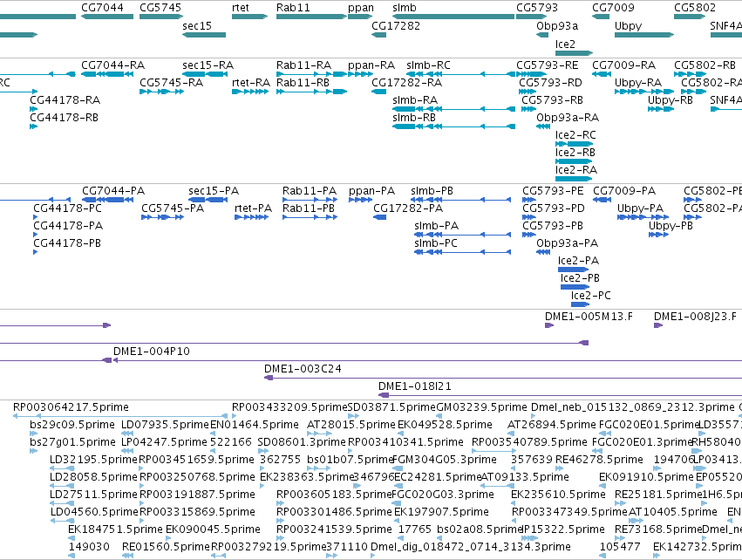Select the rtet gene arrow

pos(250,17)
